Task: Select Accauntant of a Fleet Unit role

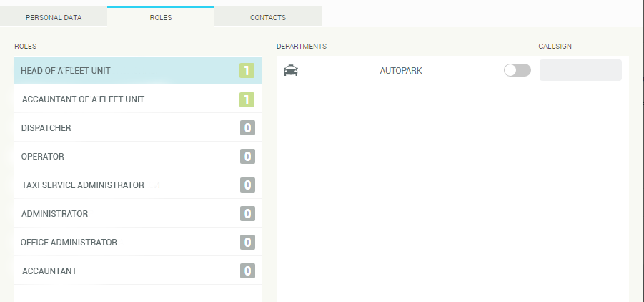Action: 83,99
